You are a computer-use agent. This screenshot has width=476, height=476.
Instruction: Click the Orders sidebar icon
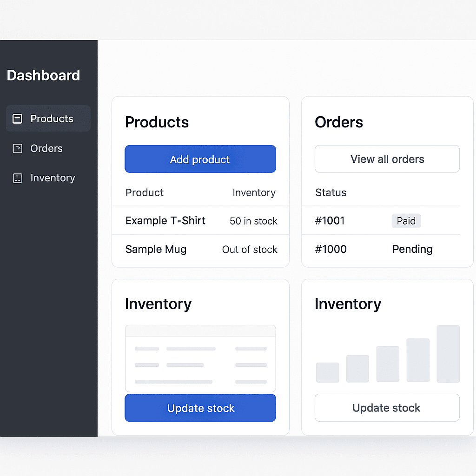[17, 148]
